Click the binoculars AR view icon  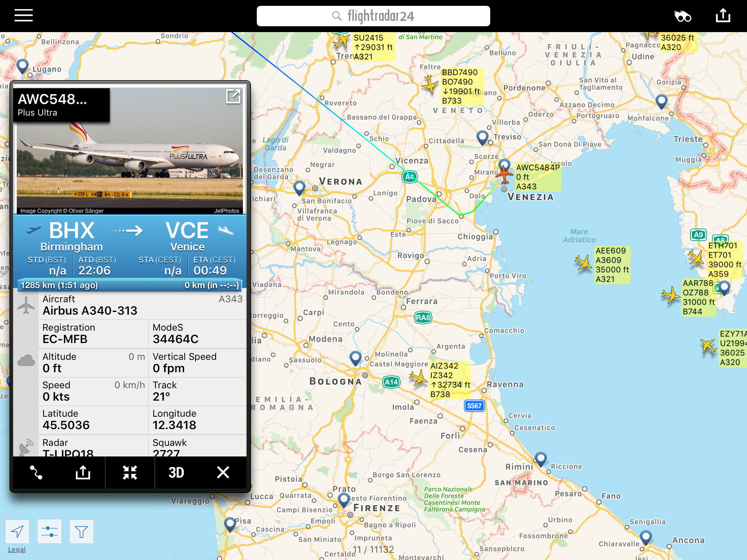coord(682,16)
